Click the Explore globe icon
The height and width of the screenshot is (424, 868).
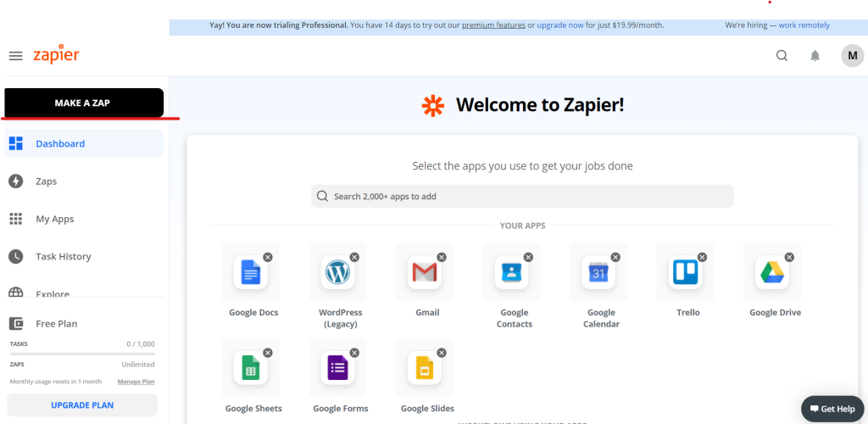(x=16, y=293)
